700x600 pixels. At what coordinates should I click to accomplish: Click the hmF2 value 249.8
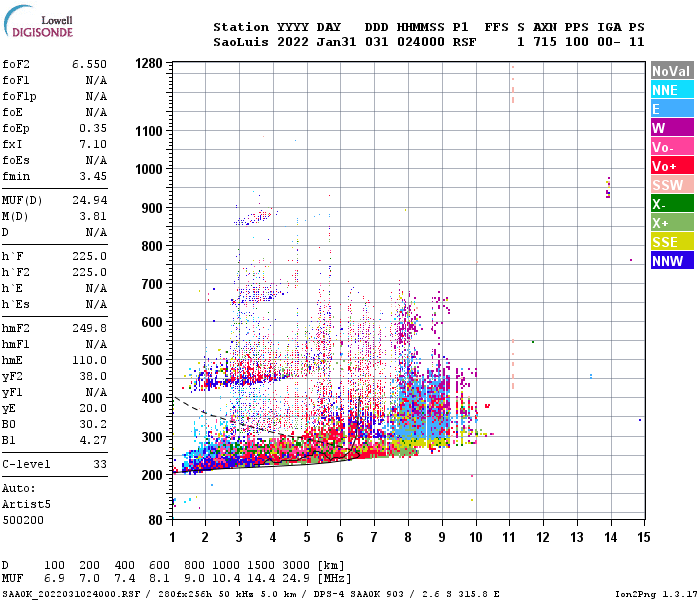(90, 328)
